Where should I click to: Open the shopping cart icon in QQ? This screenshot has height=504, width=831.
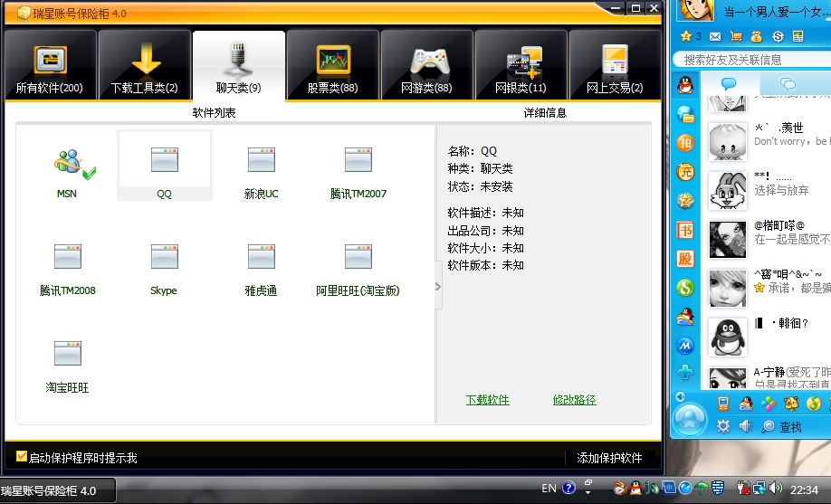[736, 36]
